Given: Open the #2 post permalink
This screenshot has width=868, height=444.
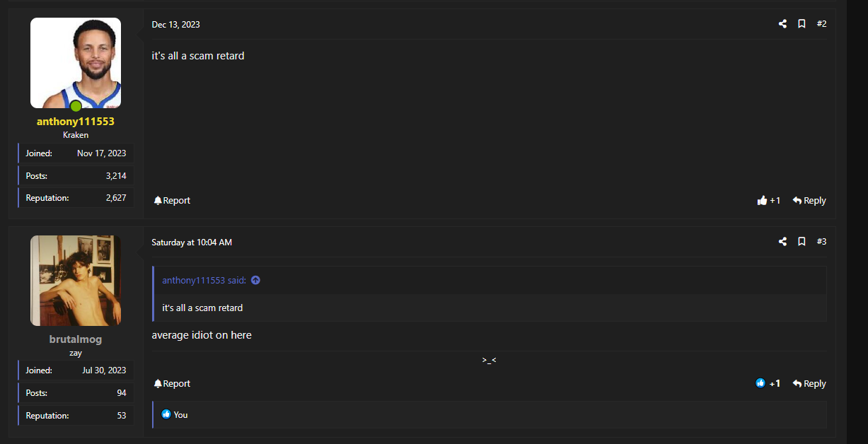Looking at the screenshot, I should 821,24.
